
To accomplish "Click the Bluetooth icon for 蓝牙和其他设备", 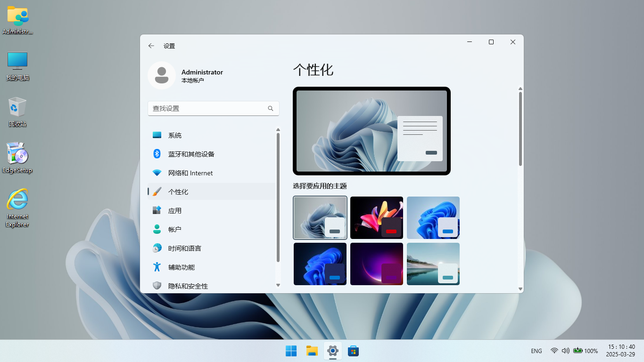I will 157,154.
